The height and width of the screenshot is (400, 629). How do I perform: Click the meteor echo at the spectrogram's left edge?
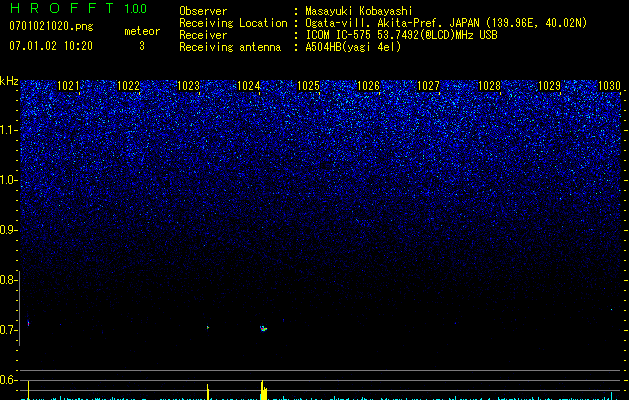pos(28,323)
